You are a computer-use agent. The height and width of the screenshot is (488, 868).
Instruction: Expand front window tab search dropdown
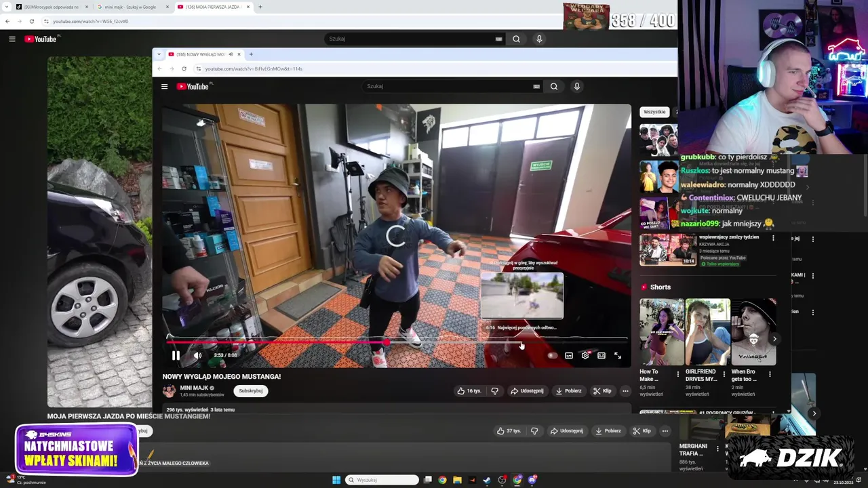(x=158, y=54)
